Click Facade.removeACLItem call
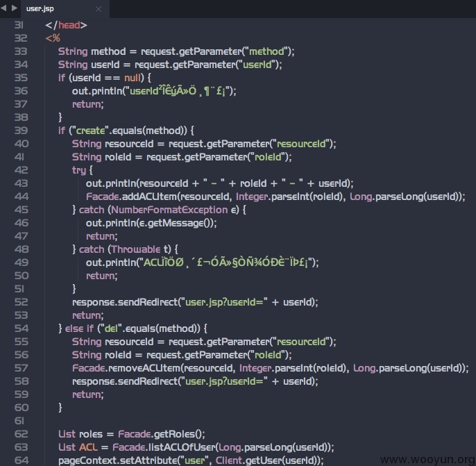476x466 pixels. 270,368
